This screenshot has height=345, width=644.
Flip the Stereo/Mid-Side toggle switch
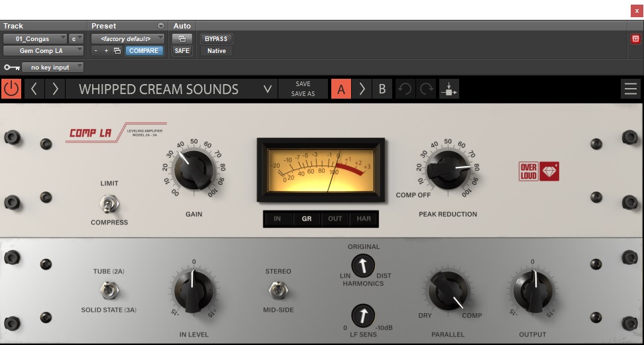(278, 291)
